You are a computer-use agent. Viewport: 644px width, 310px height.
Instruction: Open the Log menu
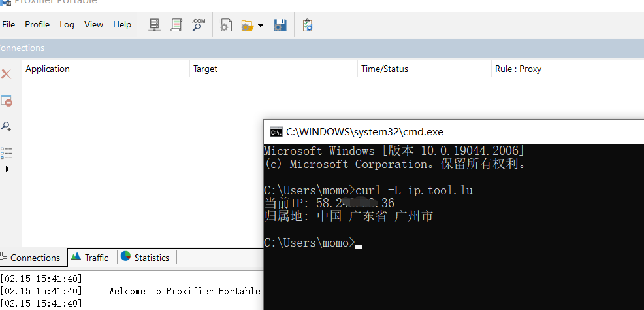point(67,24)
